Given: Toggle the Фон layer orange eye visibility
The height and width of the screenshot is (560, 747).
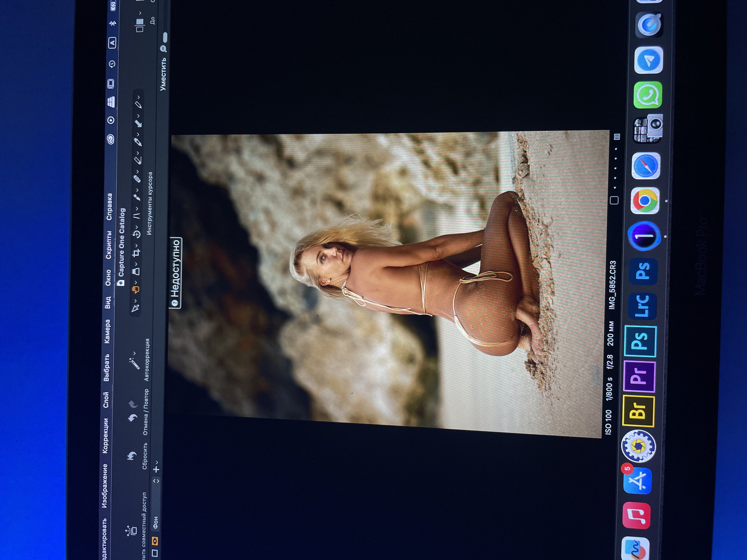Looking at the screenshot, I should pyautogui.click(x=155, y=540).
